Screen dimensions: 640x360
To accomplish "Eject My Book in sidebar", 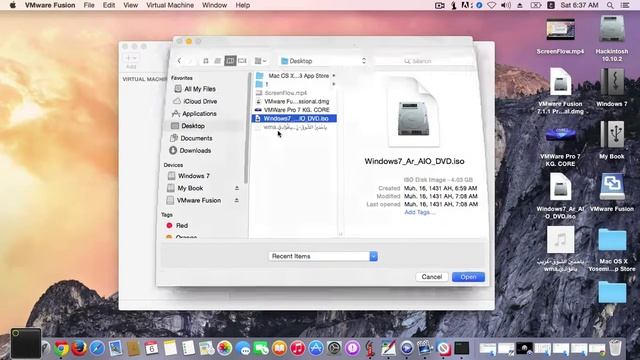I will point(237,188).
